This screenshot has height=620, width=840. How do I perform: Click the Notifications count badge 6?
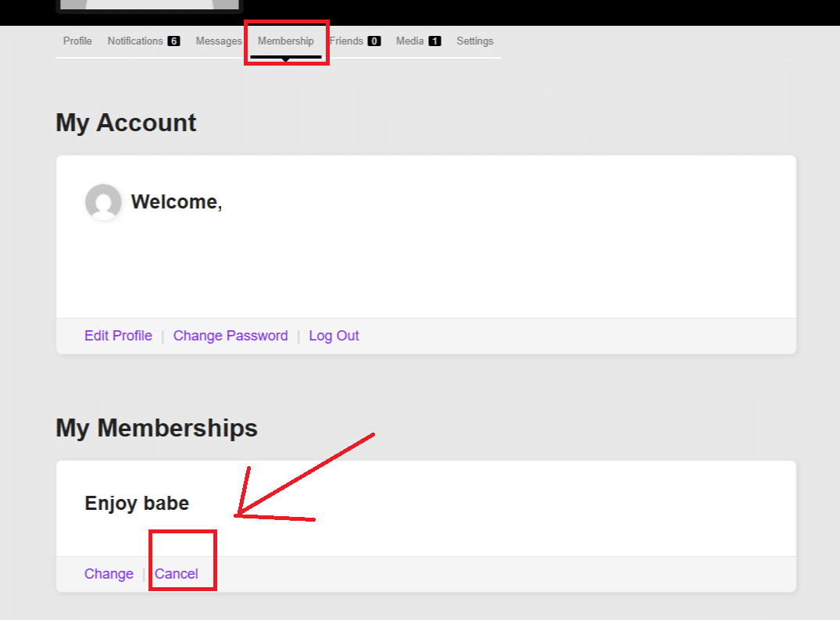(173, 41)
